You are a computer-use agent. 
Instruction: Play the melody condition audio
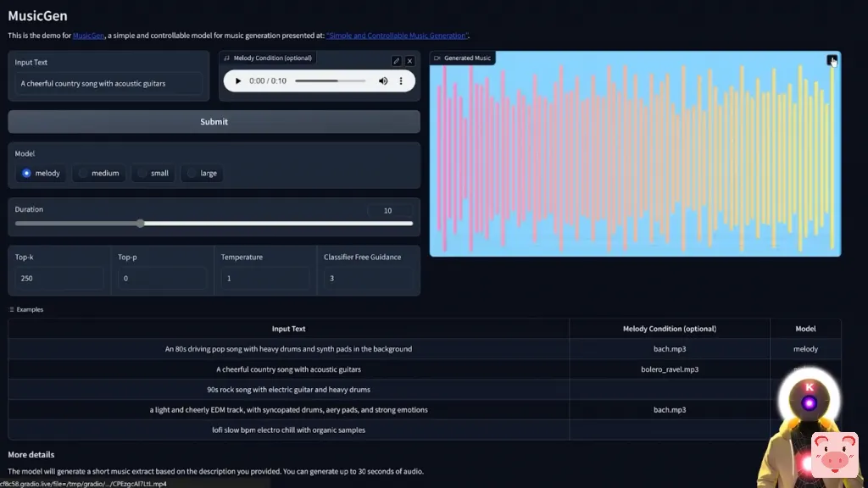click(x=238, y=80)
